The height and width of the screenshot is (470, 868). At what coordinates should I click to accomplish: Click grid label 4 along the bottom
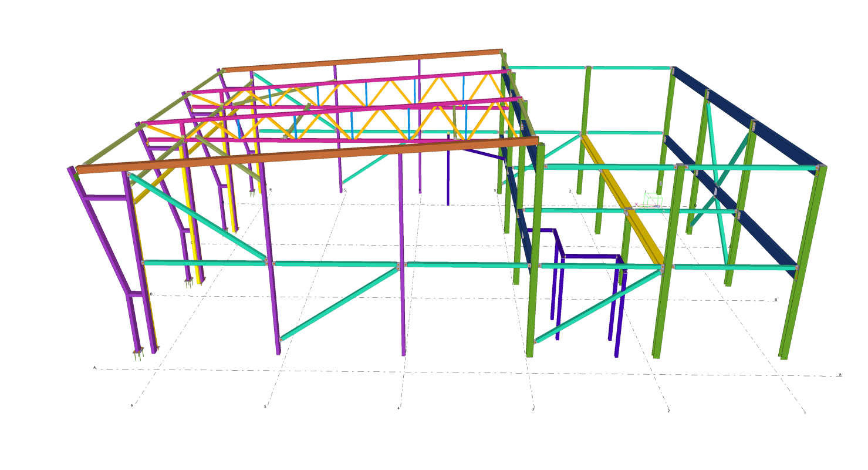(x=398, y=408)
